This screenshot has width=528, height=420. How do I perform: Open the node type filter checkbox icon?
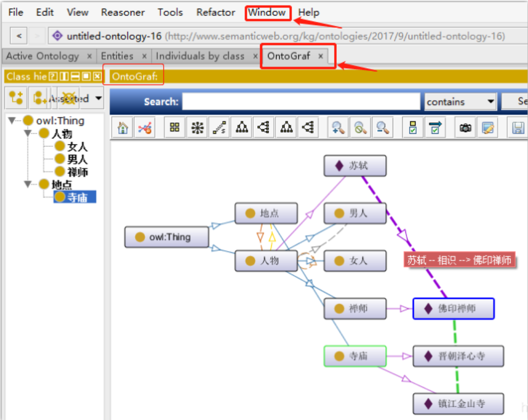click(413, 128)
